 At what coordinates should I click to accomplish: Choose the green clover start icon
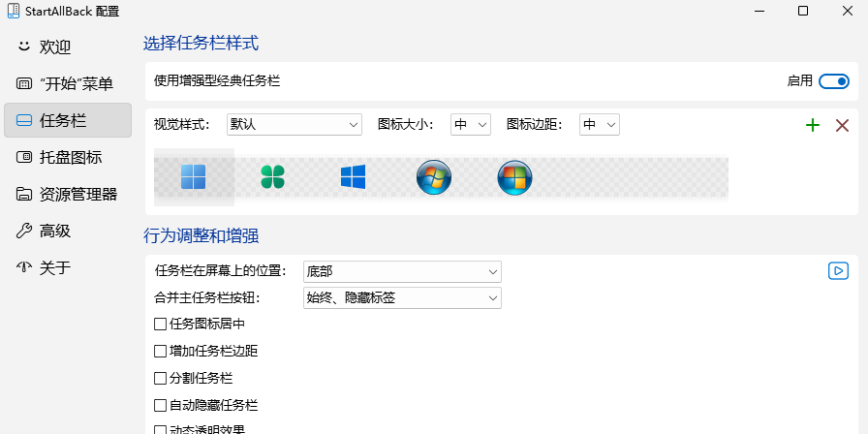(x=272, y=177)
